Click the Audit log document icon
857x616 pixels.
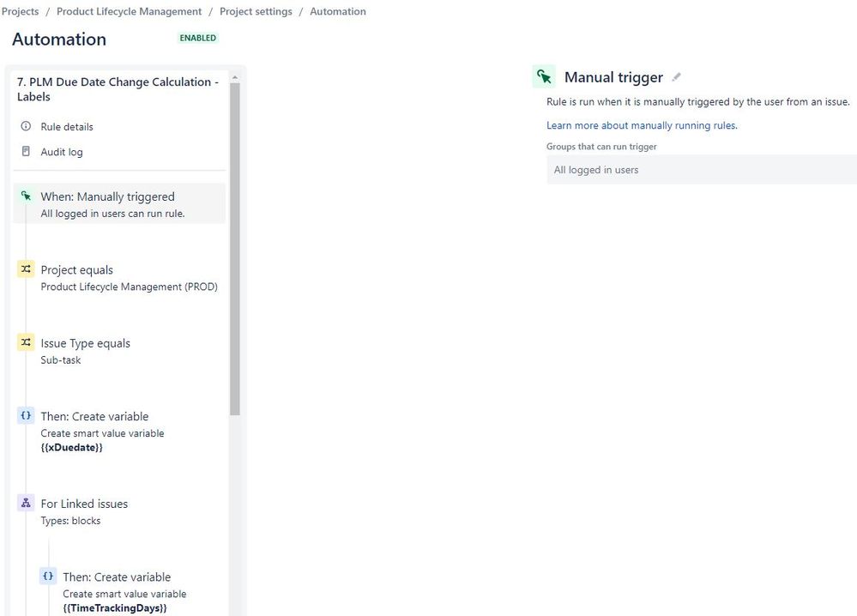[26, 151]
